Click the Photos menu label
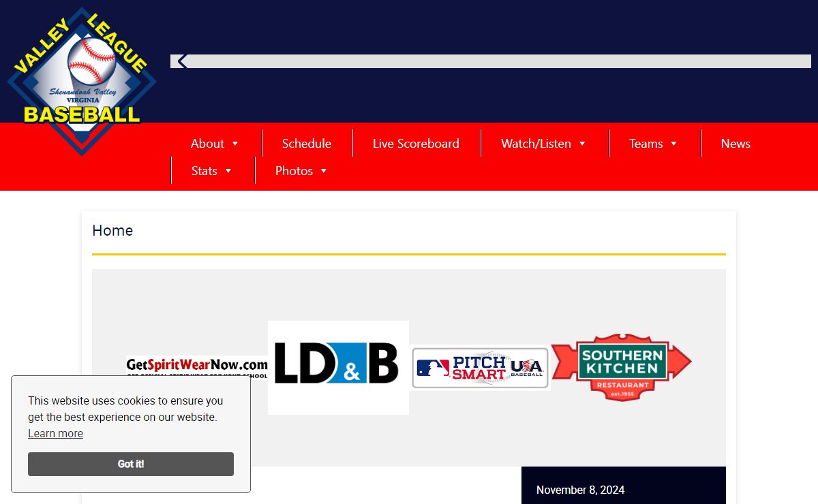Viewport: 818px width, 504px height. 294,171
